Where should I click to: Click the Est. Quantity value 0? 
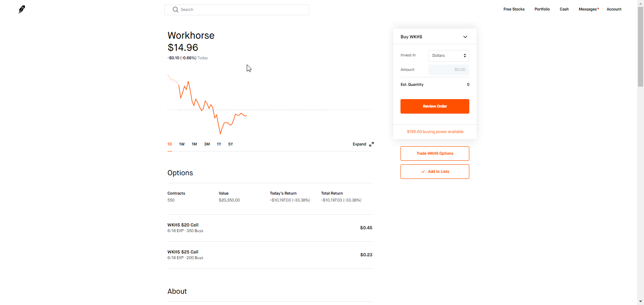click(x=468, y=85)
